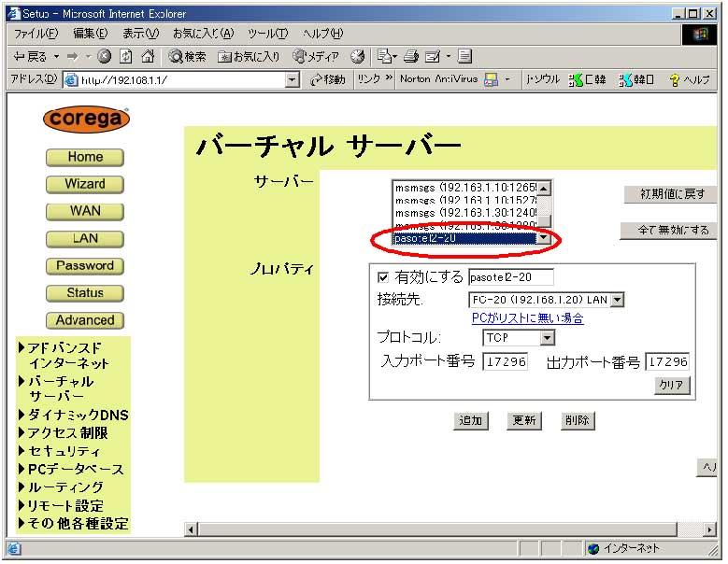Click the PCがリストに無い場合 link

pos(527,318)
